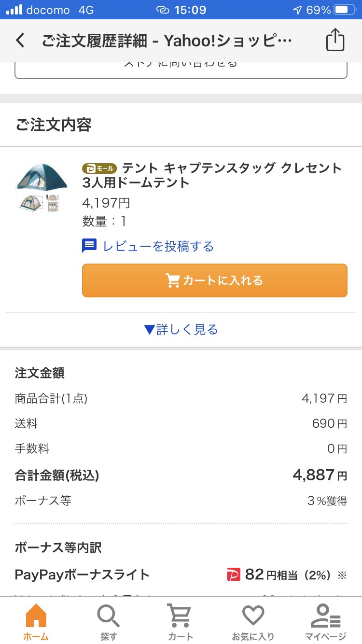Open the お気に入り favorites tab
362x644 pixels.
[253, 622]
